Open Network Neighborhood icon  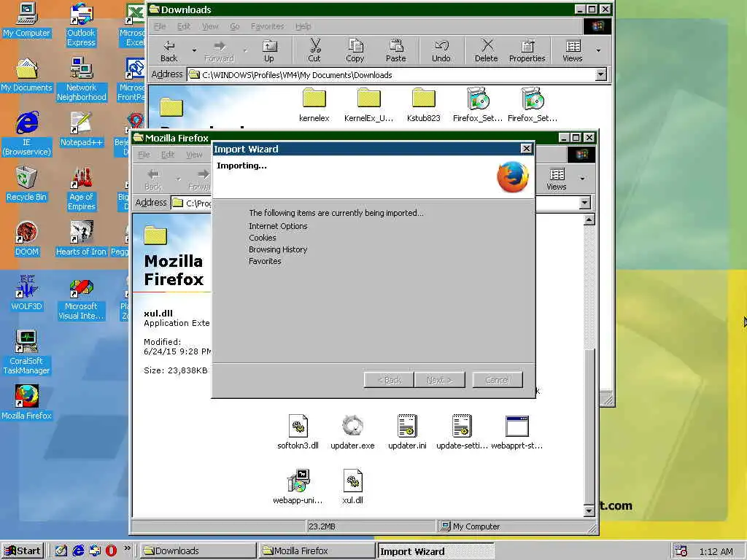(82, 79)
